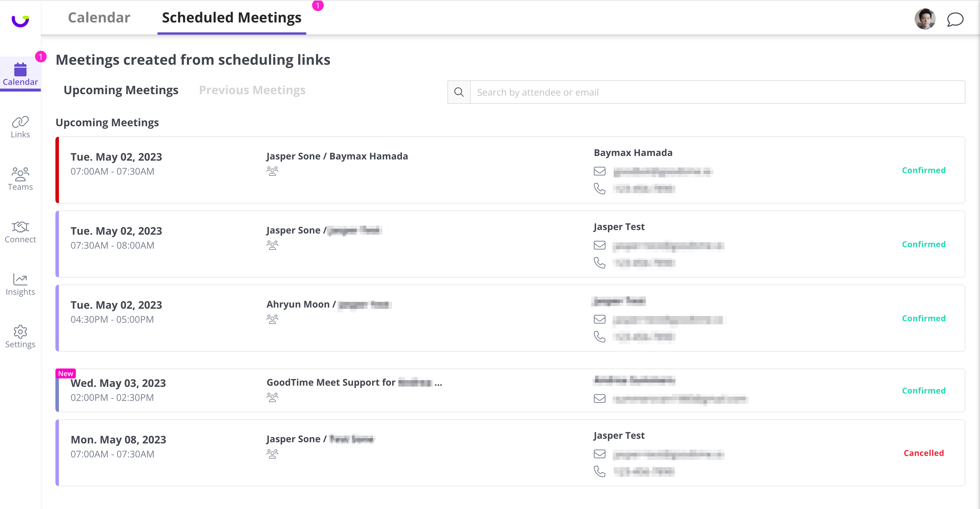Click the search magnifier icon
The height and width of the screenshot is (509, 980).
459,92
